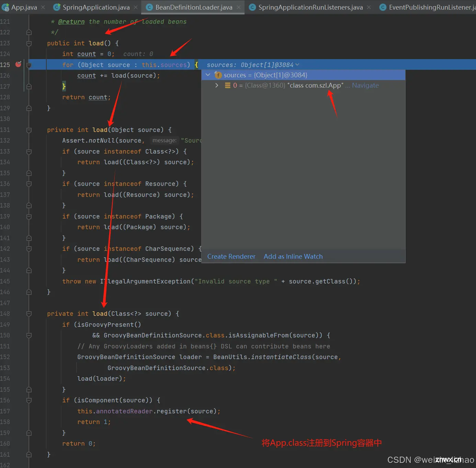476x468 pixels.
Task: Close the BeanDefinitionLoader.java tab
Action: 238,7
